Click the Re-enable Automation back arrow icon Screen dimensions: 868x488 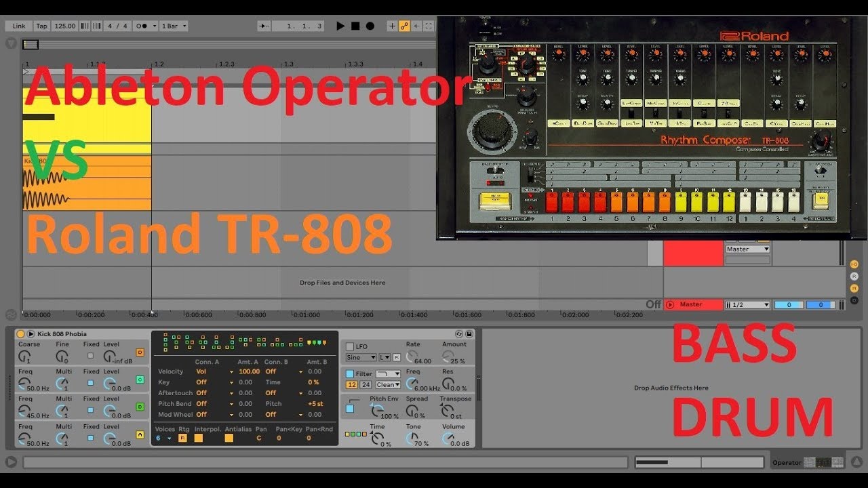[416, 26]
